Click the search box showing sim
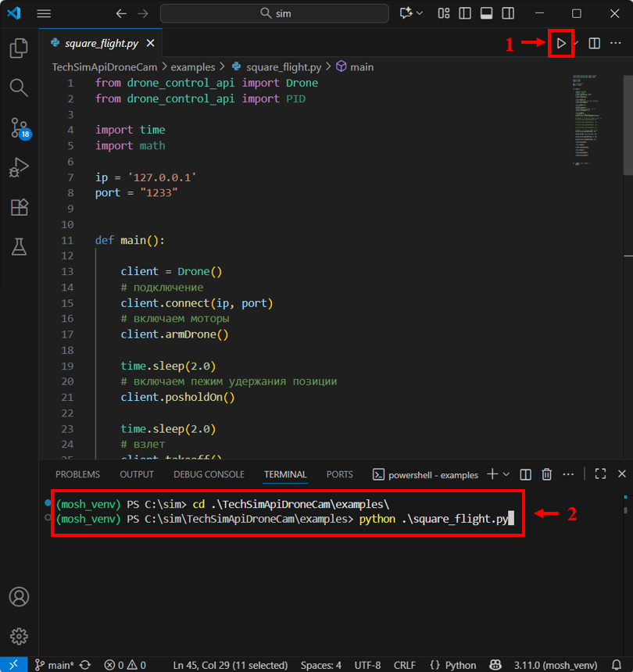 point(274,13)
